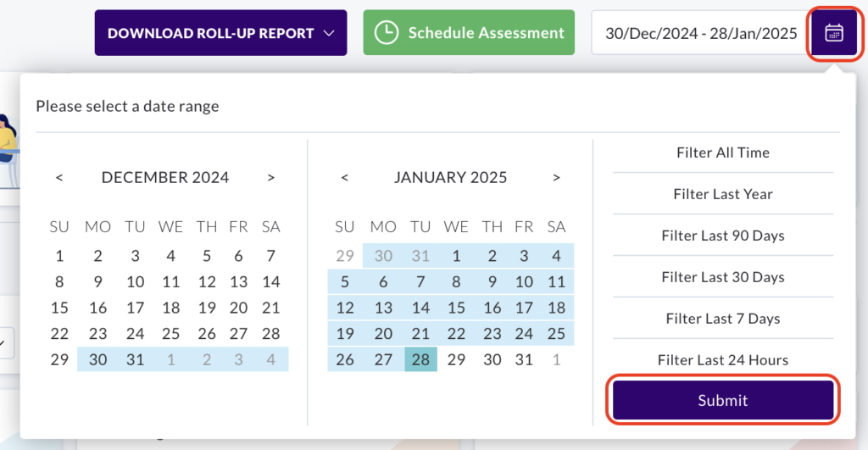The height and width of the screenshot is (450, 868).
Task: Choose Filter Last 30 Days
Action: (723, 277)
